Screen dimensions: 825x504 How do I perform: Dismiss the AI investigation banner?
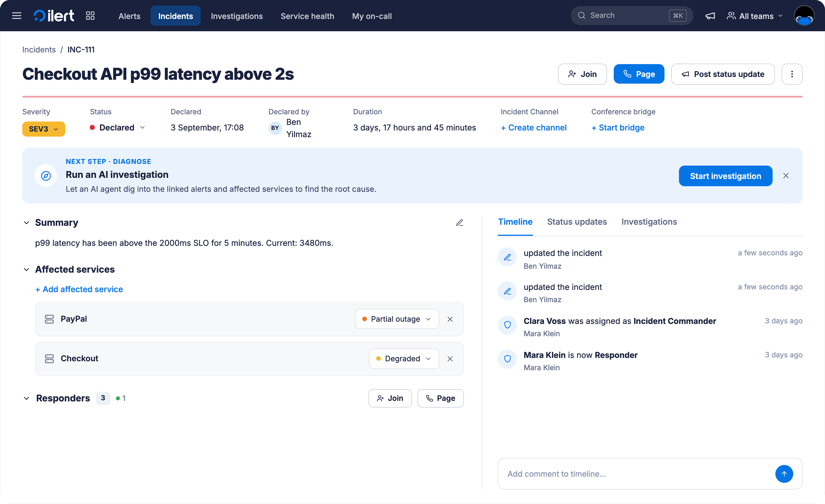coord(786,176)
